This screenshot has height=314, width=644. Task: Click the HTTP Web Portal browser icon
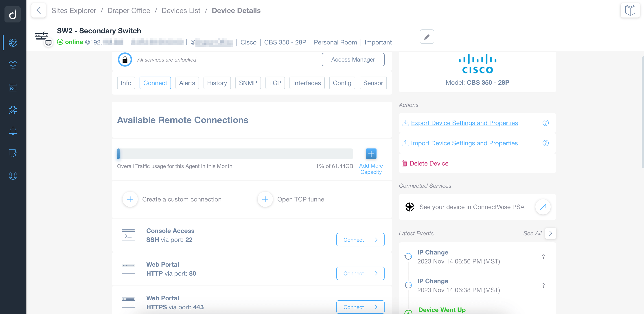[128, 269]
